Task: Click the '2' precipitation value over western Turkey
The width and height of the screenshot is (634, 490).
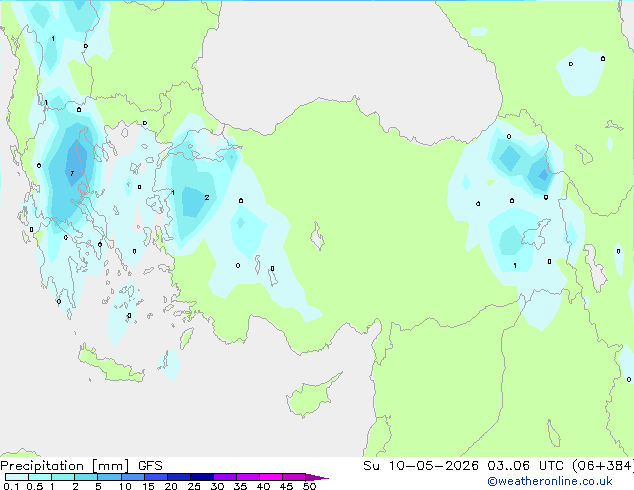Action: (207, 197)
